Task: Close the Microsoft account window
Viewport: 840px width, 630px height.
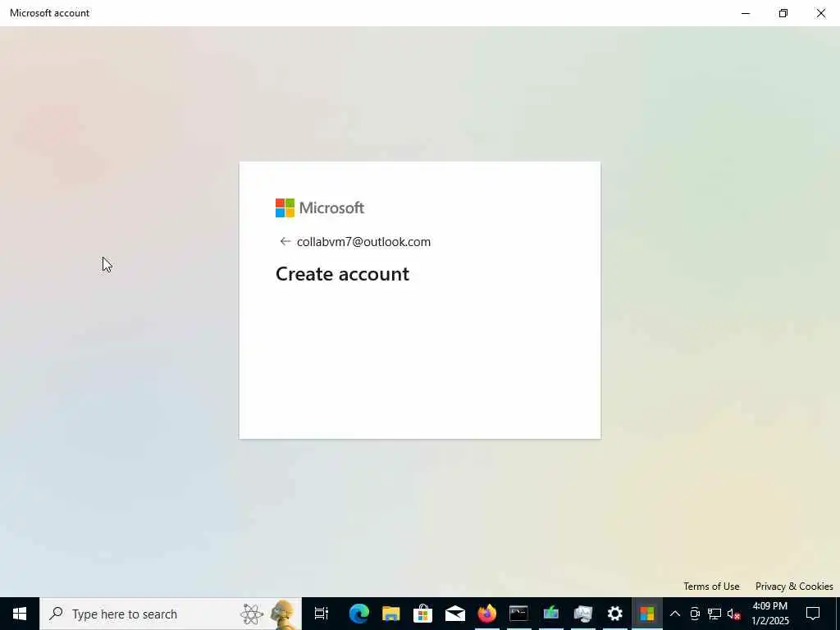Action: click(x=820, y=13)
